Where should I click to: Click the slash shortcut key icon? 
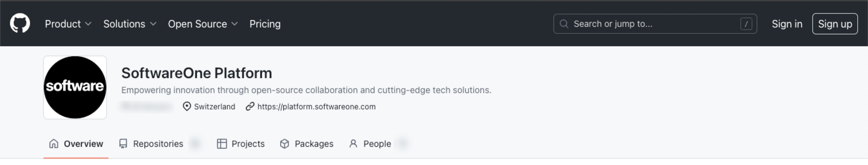pyautogui.click(x=746, y=24)
